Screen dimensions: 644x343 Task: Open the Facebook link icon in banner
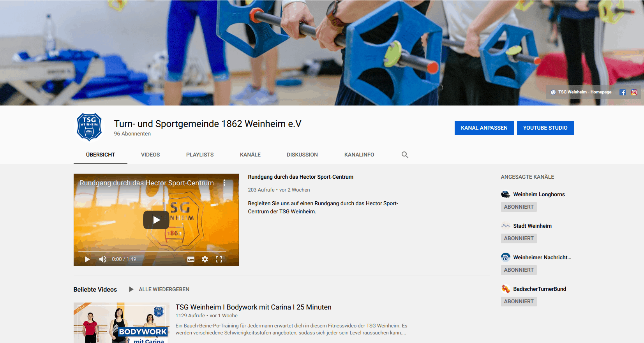point(623,92)
